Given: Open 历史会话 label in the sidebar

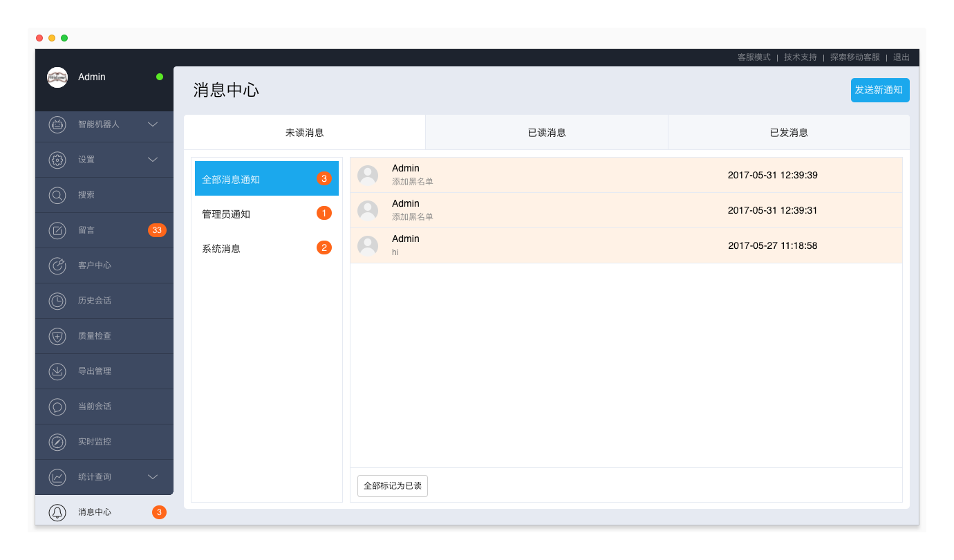Looking at the screenshot, I should 95,301.
